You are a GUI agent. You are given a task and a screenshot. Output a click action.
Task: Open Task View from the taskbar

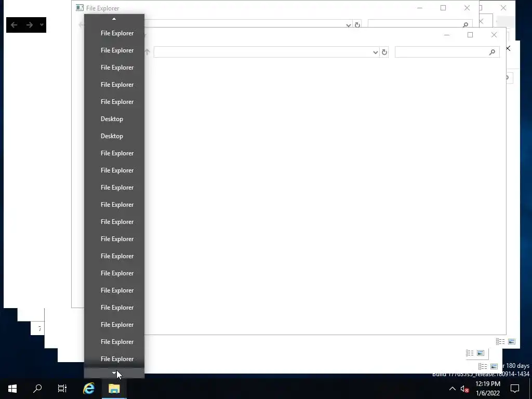pyautogui.click(x=62, y=389)
